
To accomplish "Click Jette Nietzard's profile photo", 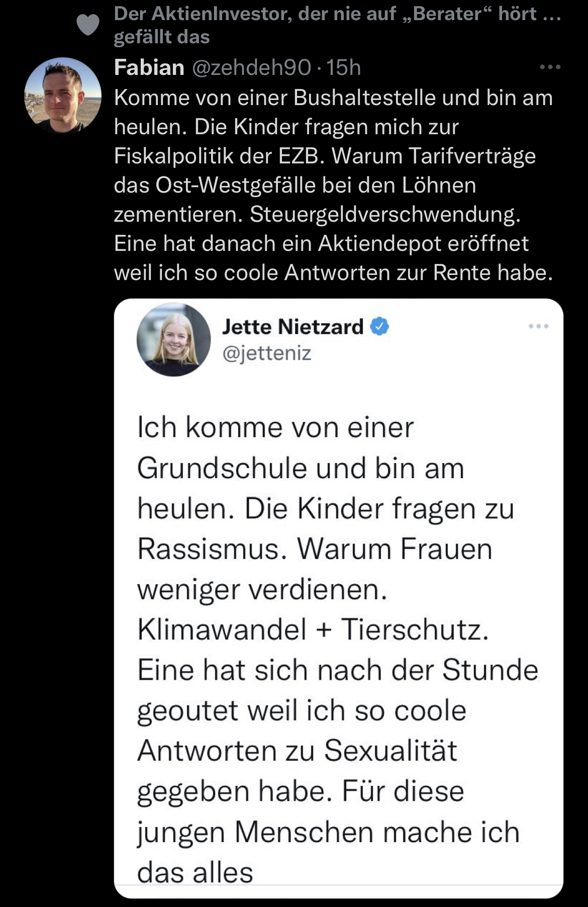I will [x=173, y=339].
